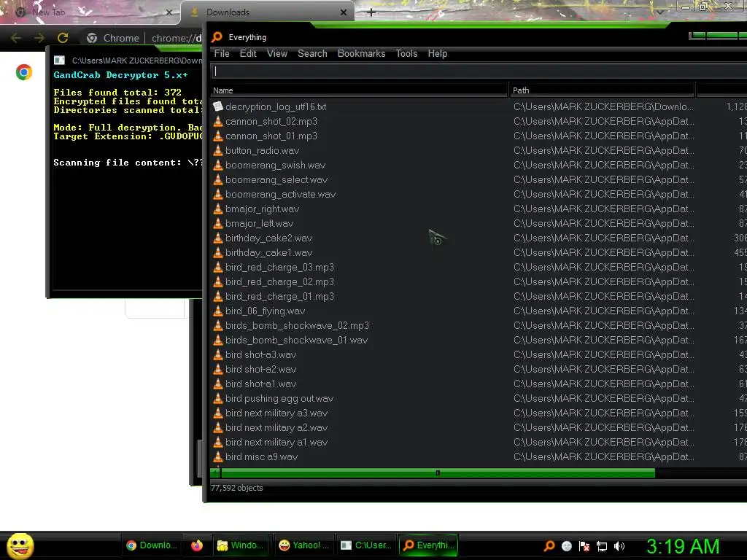Sort results by the Name column header
747x560 pixels.
pos(359,90)
